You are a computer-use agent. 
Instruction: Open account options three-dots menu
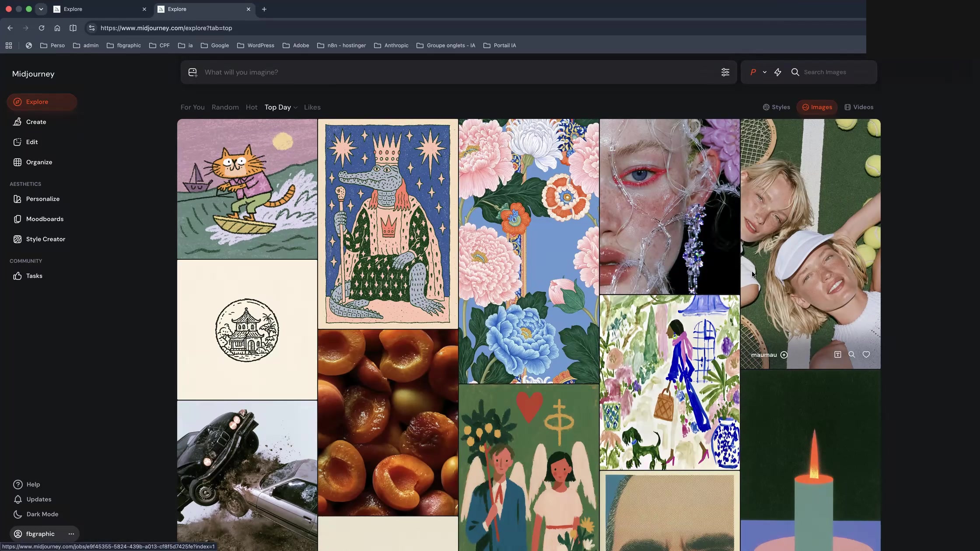click(71, 534)
